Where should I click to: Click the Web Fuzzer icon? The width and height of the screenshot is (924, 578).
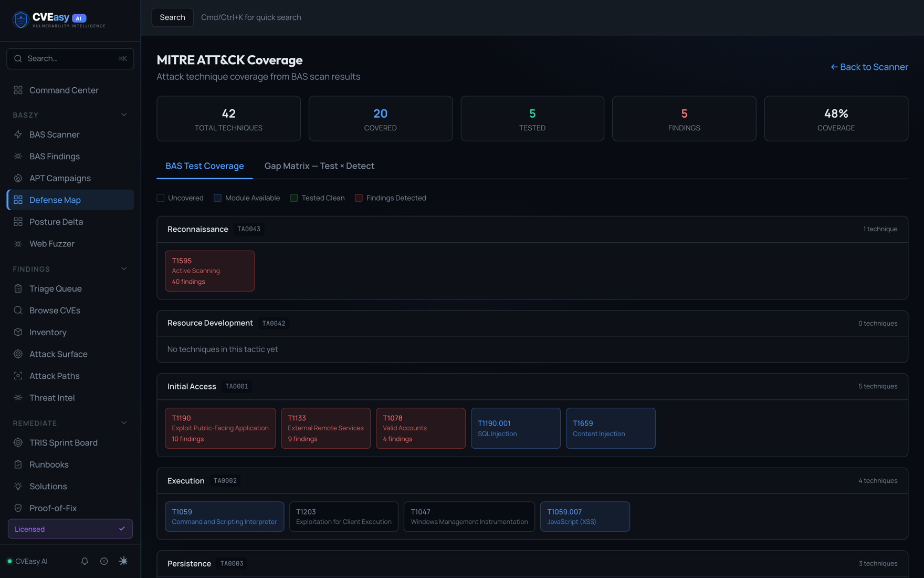click(18, 244)
